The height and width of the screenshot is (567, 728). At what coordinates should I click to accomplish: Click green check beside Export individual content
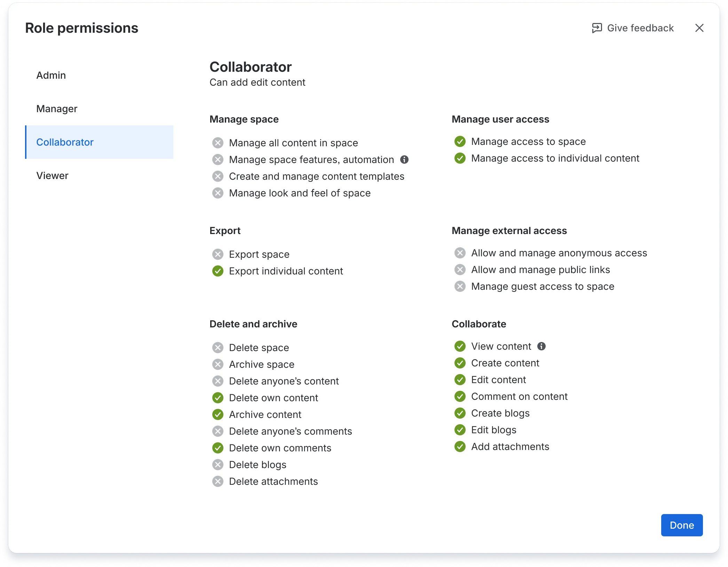point(218,271)
